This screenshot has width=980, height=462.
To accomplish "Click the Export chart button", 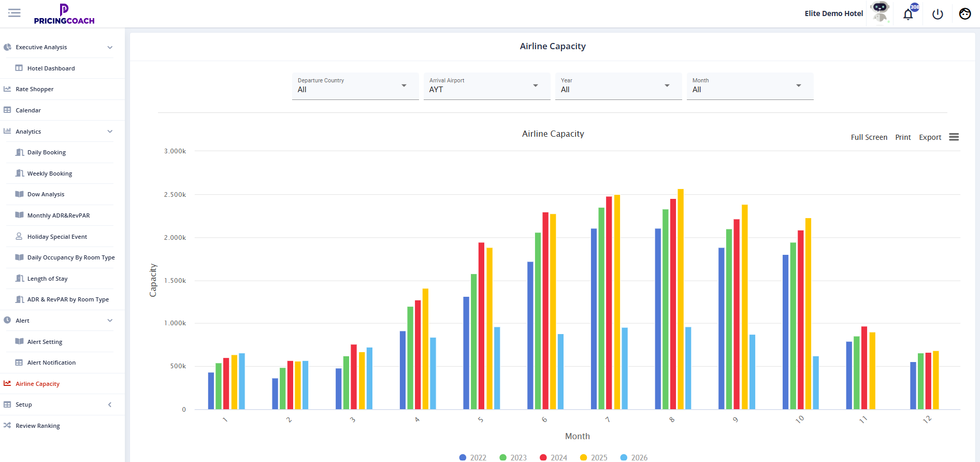I will (930, 137).
